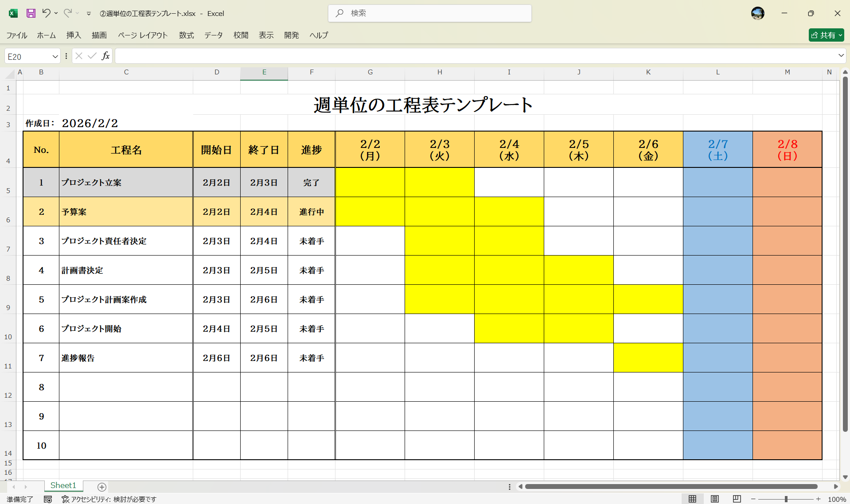Image resolution: width=850 pixels, height=504 pixels.
Task: Click the macro recording icon in status bar
Action: coord(48,499)
